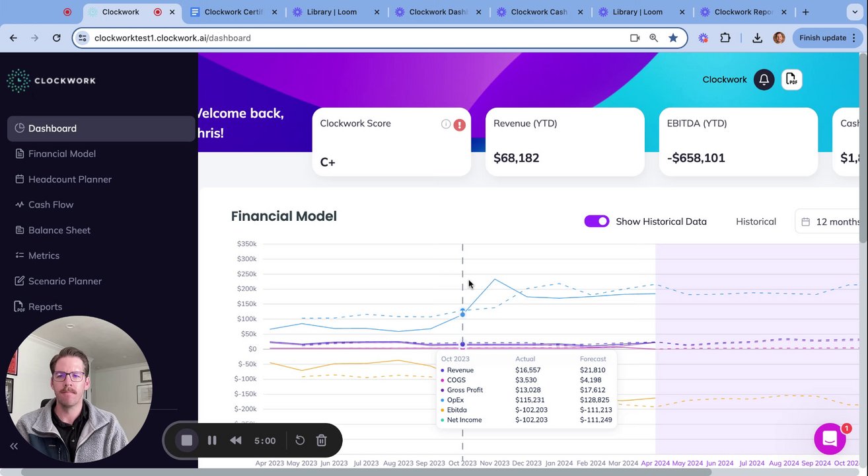The height and width of the screenshot is (476, 868).
Task: Click the browser forward arrow
Action: point(35,38)
